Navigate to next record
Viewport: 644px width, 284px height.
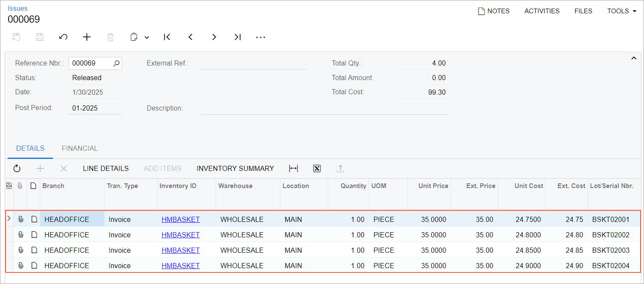click(x=214, y=37)
